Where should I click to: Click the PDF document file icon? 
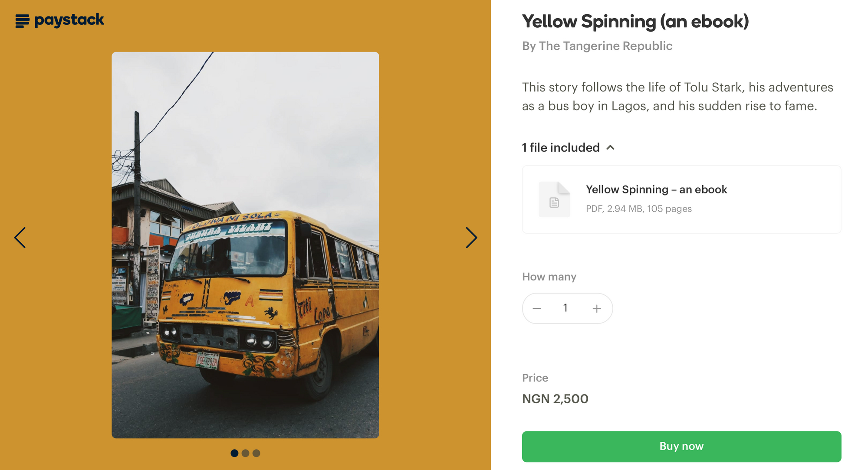(554, 200)
